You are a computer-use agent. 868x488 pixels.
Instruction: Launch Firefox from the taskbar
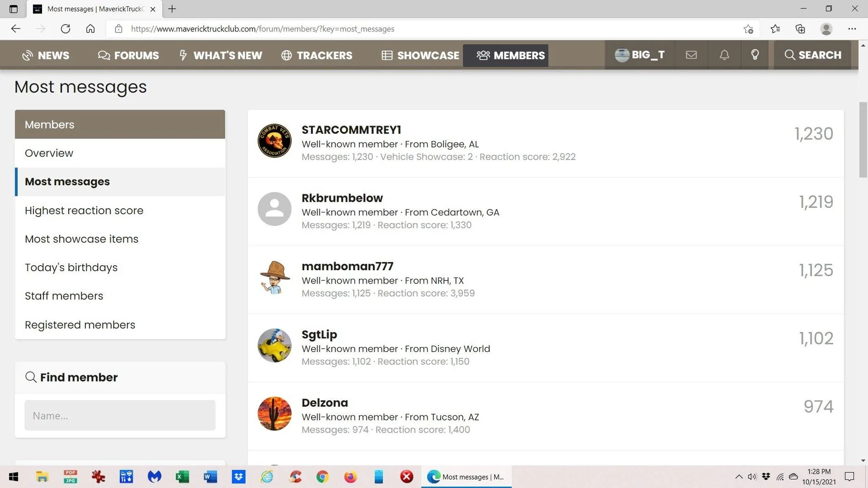pos(350,477)
